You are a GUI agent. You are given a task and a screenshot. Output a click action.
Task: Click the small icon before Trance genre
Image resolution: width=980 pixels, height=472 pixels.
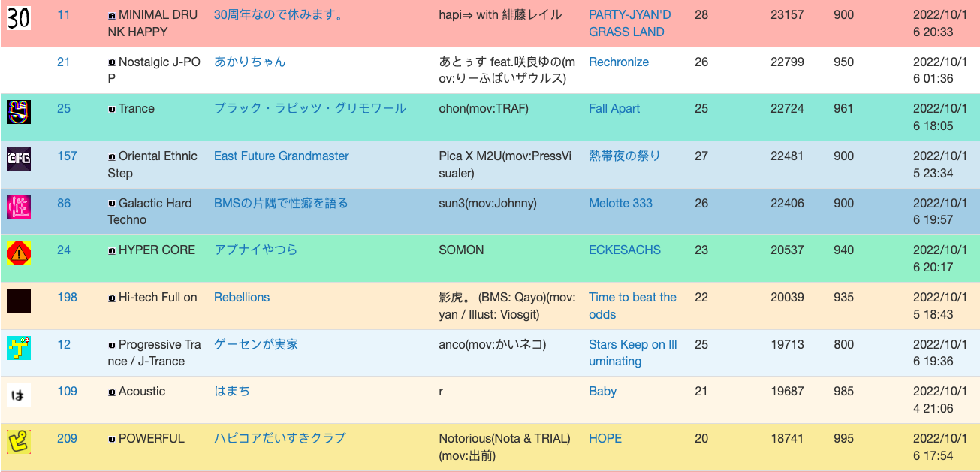click(x=112, y=110)
